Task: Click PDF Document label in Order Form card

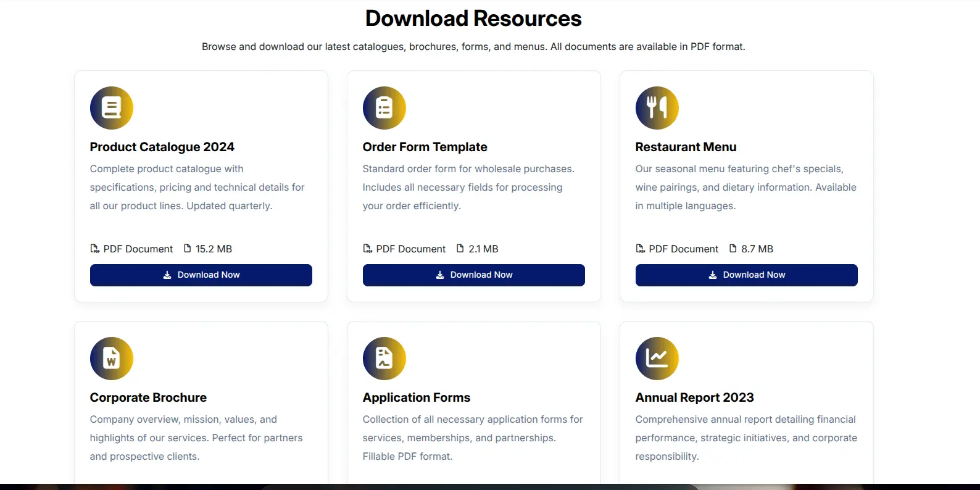Action: coord(411,249)
